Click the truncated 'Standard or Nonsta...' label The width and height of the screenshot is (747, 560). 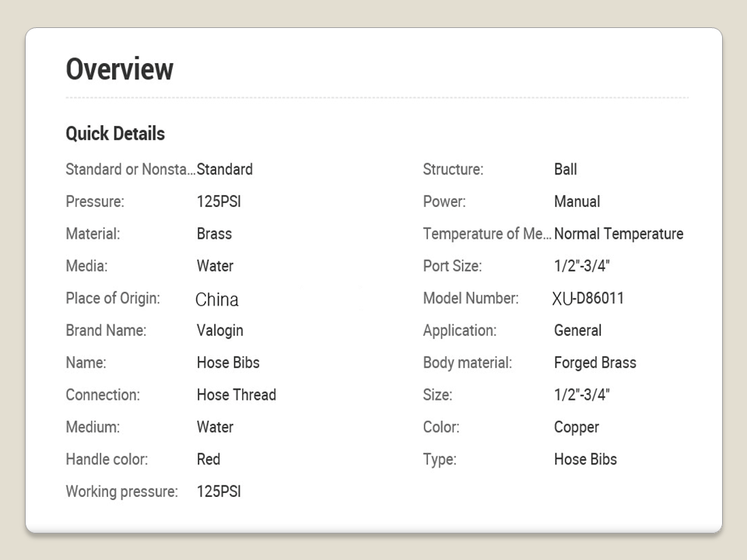pos(130,170)
